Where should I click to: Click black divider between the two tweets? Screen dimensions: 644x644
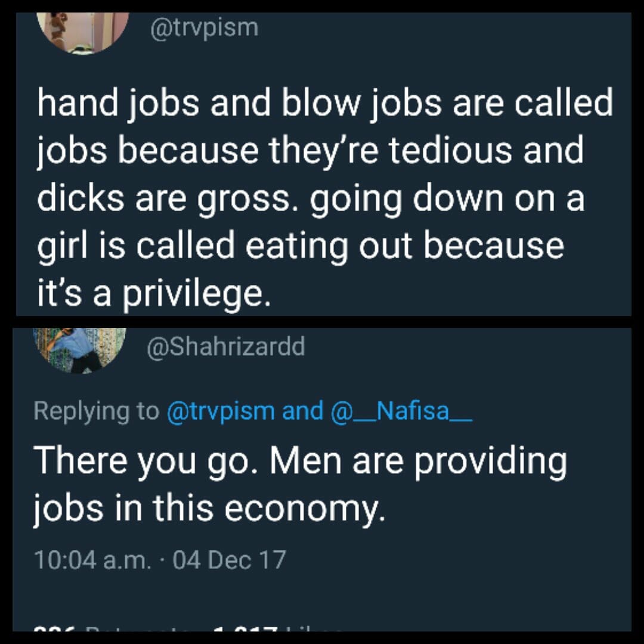[x=322, y=321]
